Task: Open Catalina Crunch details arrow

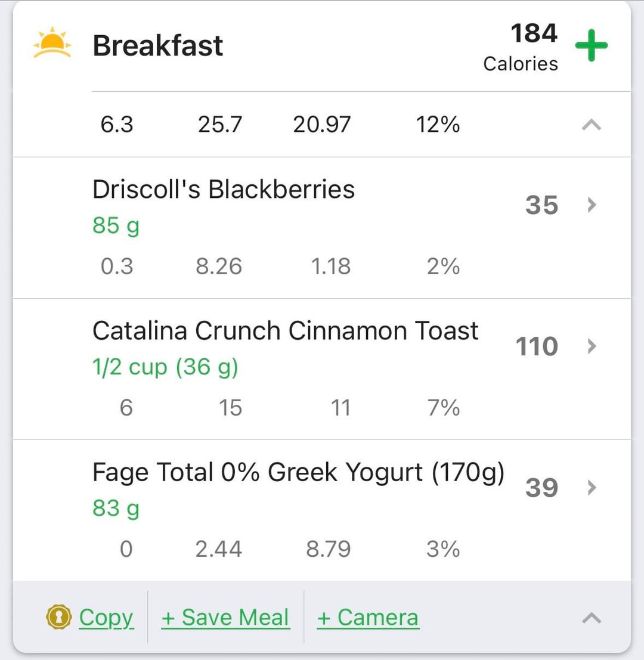Action: click(592, 346)
